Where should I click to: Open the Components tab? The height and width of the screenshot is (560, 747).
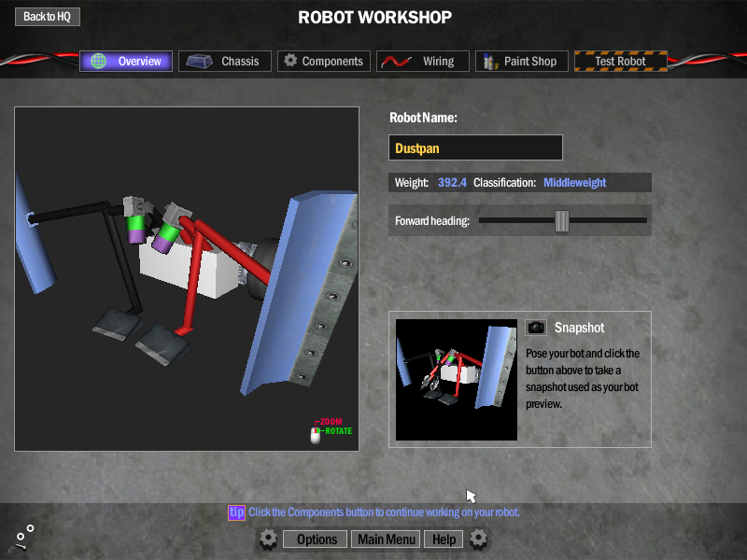pos(324,61)
